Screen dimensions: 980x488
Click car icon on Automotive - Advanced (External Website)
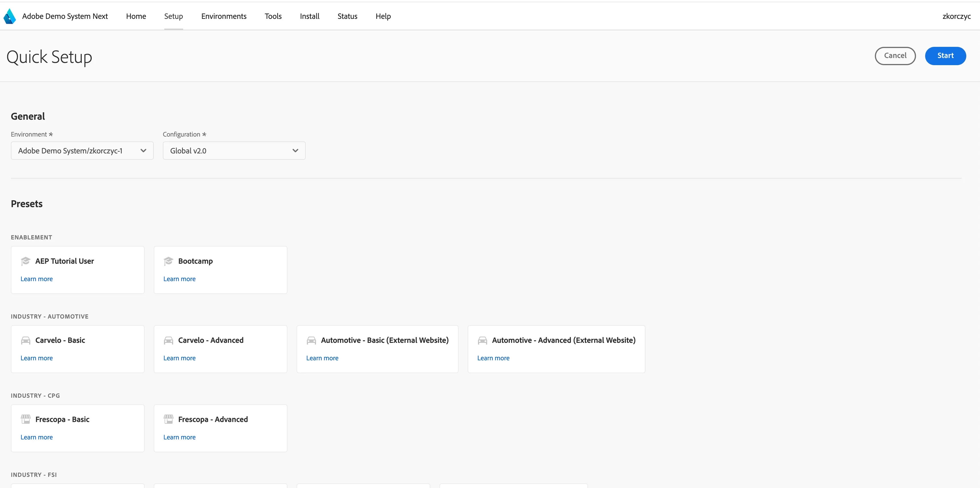[x=482, y=340]
